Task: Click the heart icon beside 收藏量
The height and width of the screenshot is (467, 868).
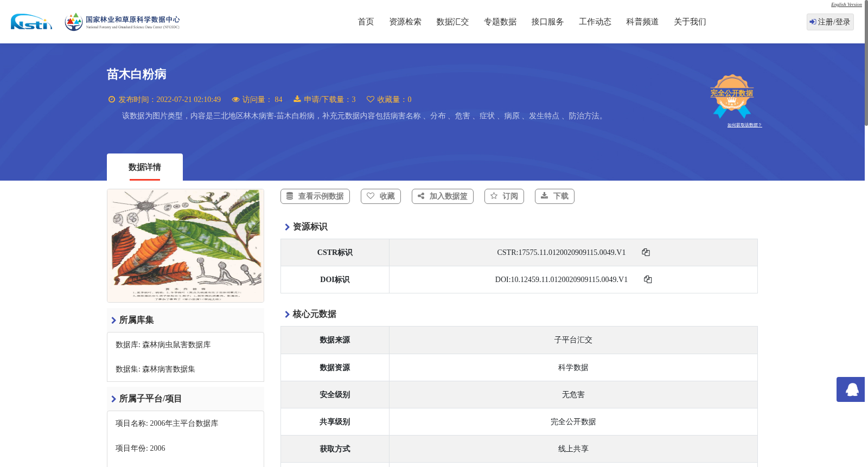Action: click(371, 99)
